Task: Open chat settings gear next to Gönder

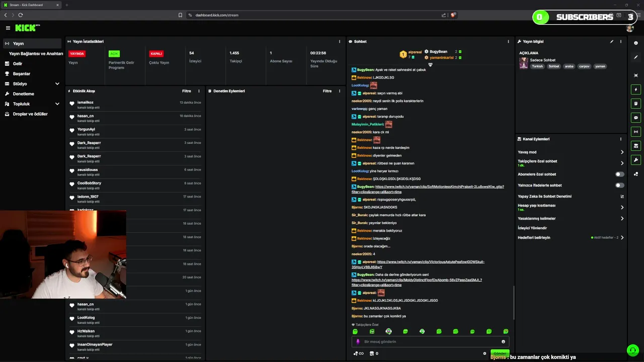Action: 485,353
